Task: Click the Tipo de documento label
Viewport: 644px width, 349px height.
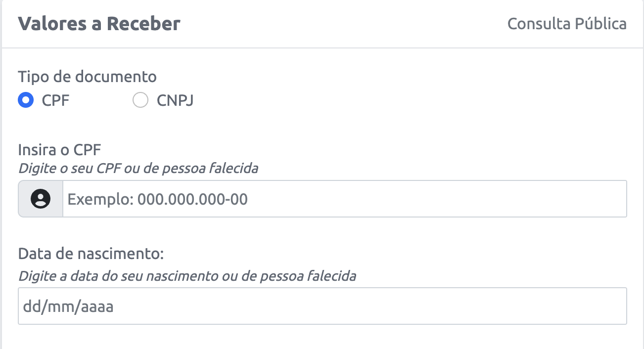Action: coord(88,77)
